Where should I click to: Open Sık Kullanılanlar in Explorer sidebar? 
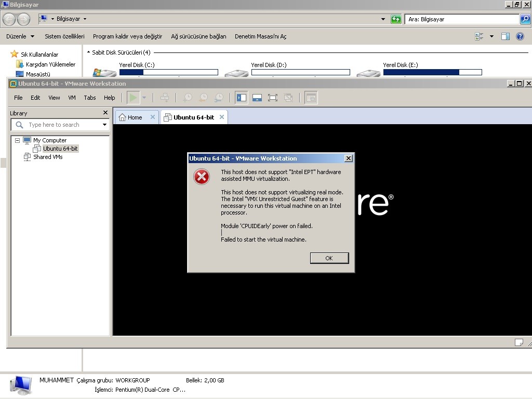pos(39,54)
